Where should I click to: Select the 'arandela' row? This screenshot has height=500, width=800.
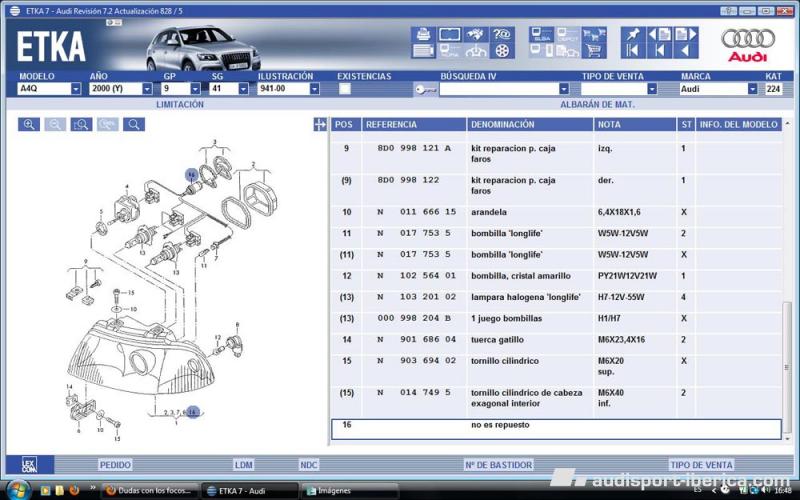tap(556, 212)
